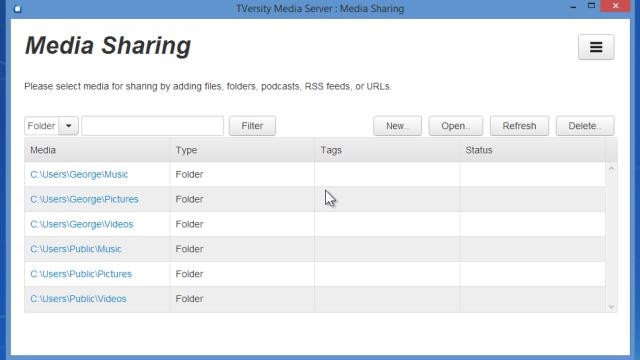Open the hamburger menu button
Screen dimensions: 640x360
coord(596,47)
